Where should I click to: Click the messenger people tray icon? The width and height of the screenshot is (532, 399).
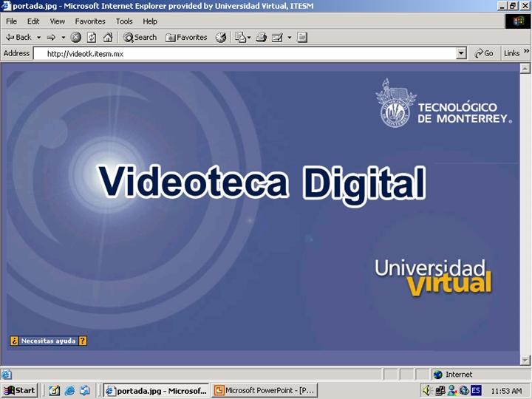click(452, 391)
